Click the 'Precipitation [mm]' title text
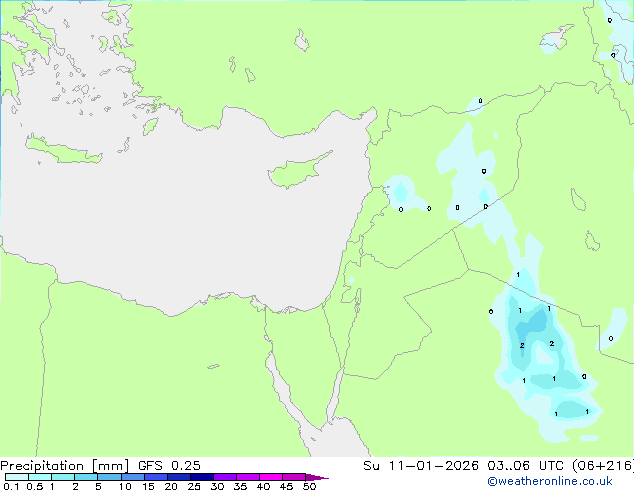Screen dimensions: 634x490 pyautogui.click(x=64, y=466)
